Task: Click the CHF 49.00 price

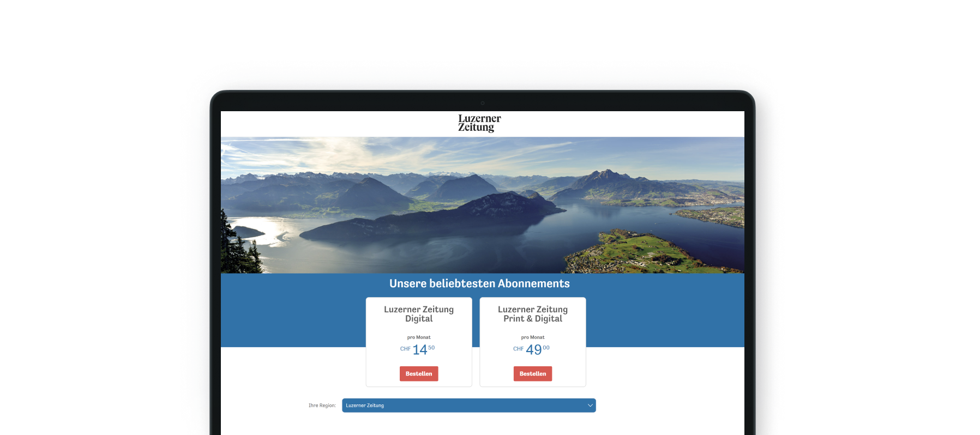Action: coord(532,349)
